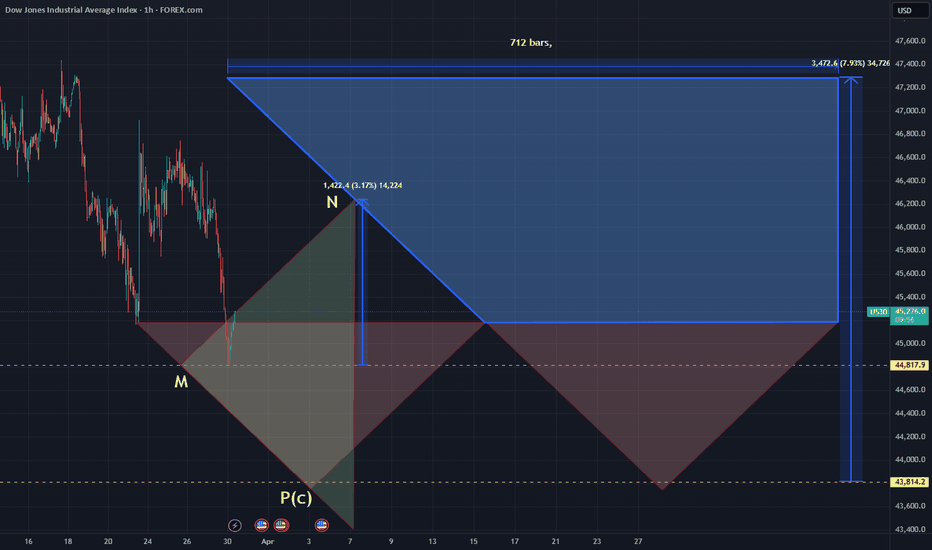Open the USD currency selector
Screen dimensions: 932x550
pyautogui.click(x=910, y=11)
